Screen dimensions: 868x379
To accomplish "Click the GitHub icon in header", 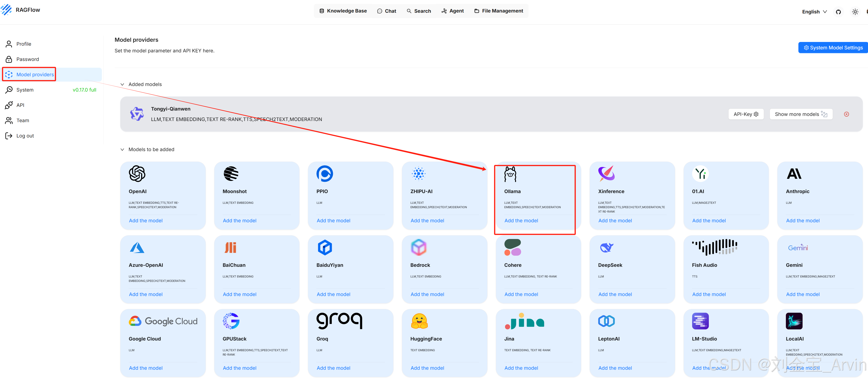I will click(x=838, y=12).
